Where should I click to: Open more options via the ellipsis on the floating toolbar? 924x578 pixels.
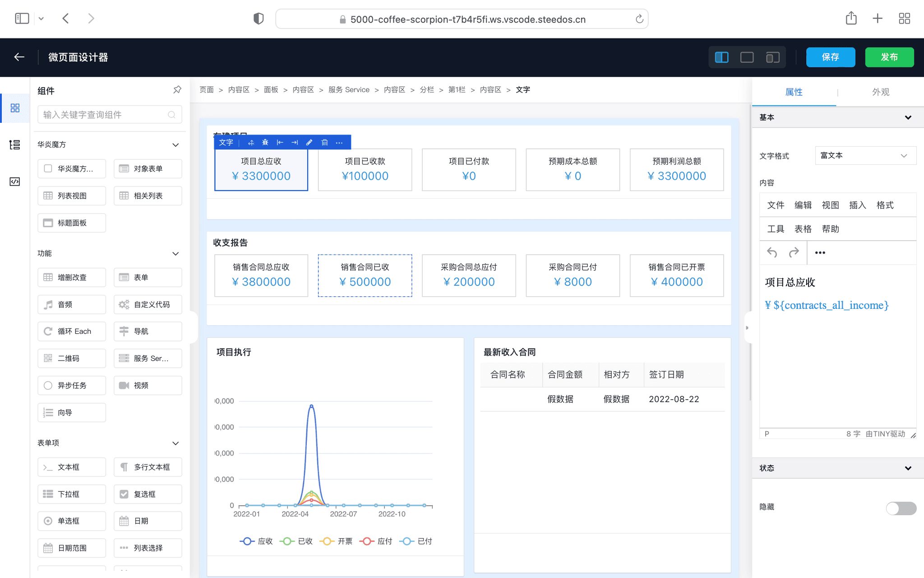coord(339,142)
